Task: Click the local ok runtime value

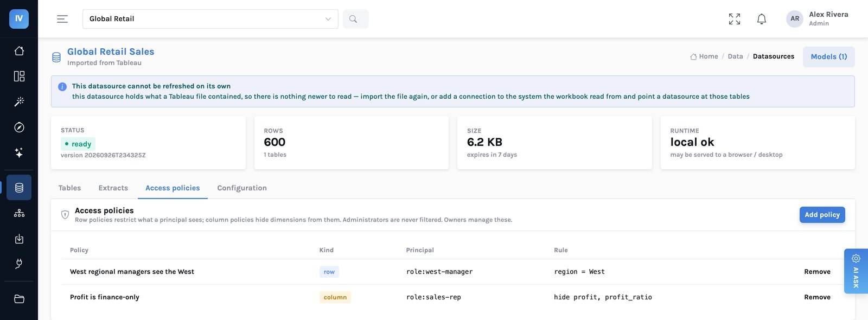Action: (x=692, y=142)
